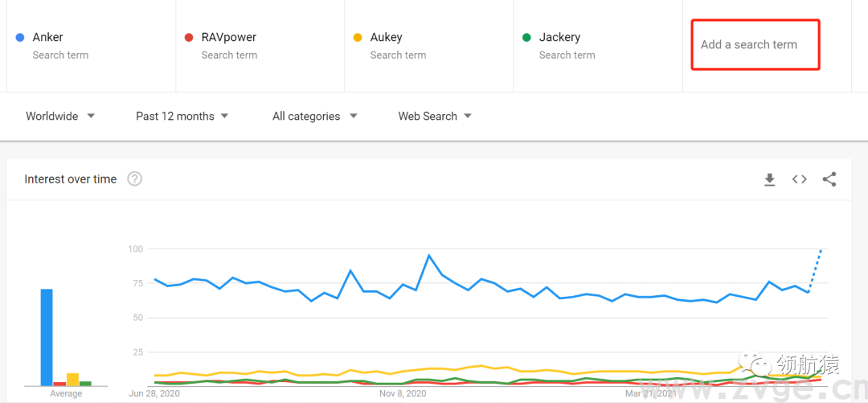This screenshot has width=868, height=403.
Task: Click the embed code icon
Action: (x=799, y=179)
